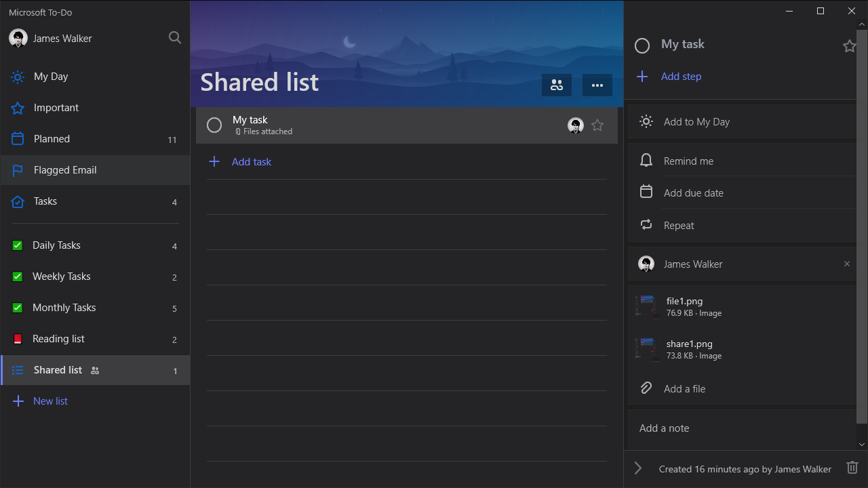Open the search magnifier icon
This screenshot has width=868, height=488.
(x=175, y=38)
